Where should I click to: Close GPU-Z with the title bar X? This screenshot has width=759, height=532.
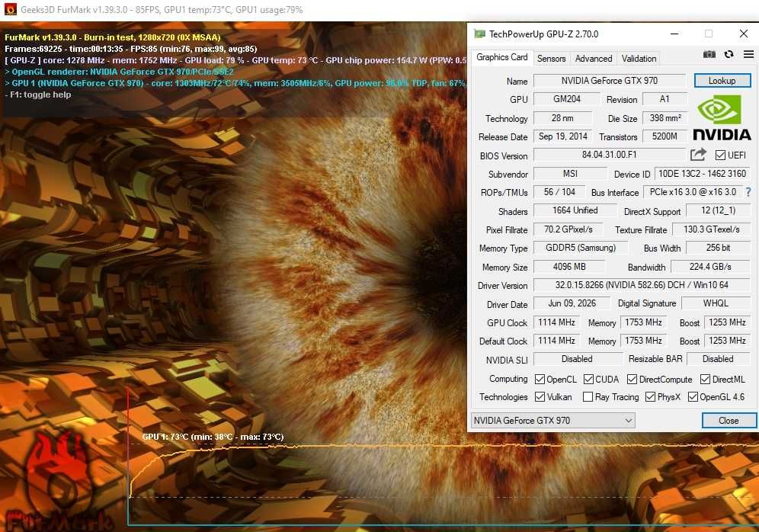pos(744,34)
